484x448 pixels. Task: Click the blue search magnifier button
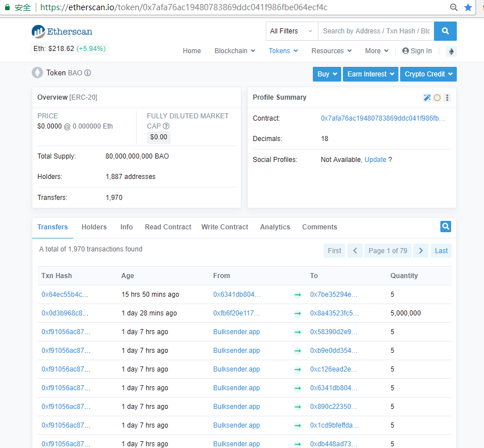click(445, 31)
